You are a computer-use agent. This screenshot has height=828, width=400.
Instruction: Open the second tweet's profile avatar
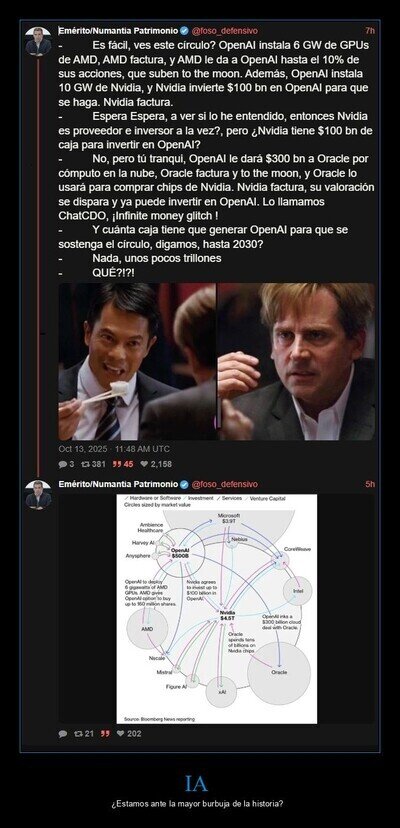click(38, 495)
